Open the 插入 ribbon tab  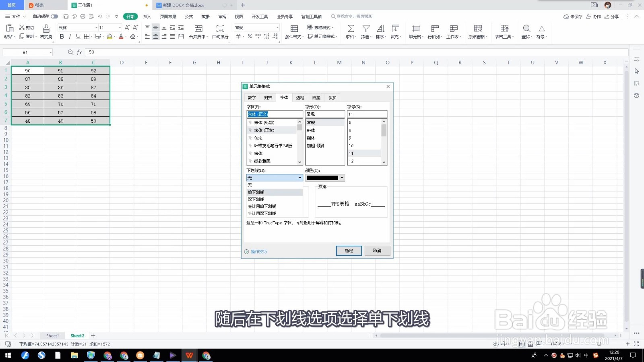[147, 16]
